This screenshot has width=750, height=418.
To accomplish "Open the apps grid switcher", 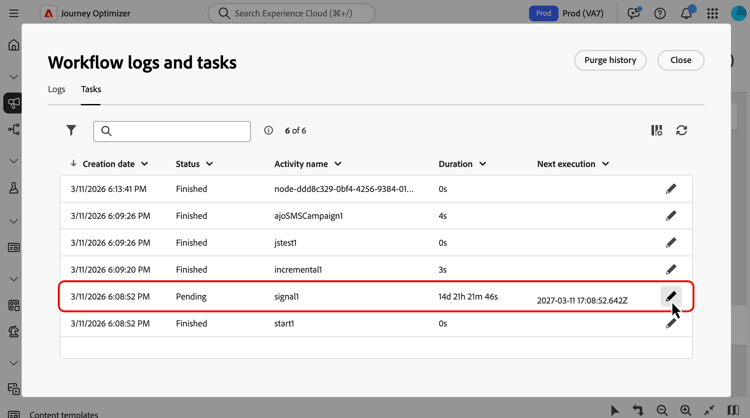I will coord(712,14).
